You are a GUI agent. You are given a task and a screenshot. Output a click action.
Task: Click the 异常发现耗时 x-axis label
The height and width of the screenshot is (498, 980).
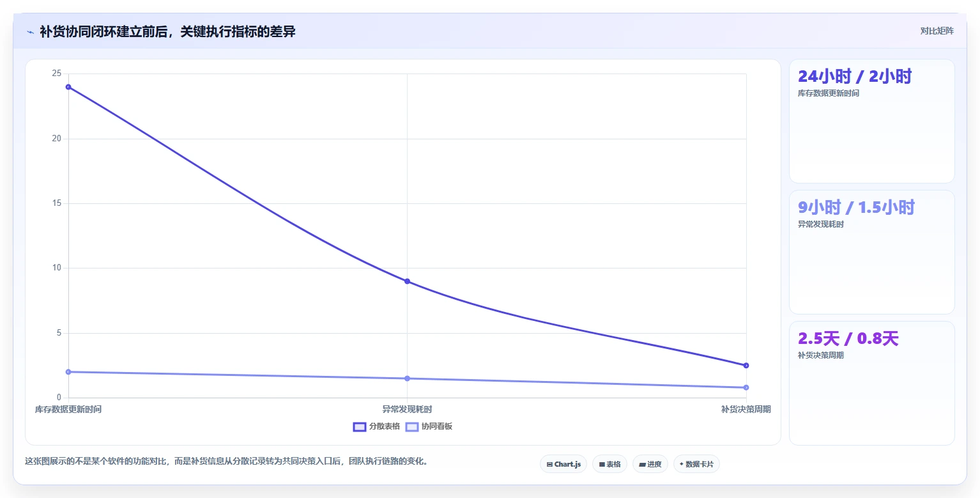(407, 409)
